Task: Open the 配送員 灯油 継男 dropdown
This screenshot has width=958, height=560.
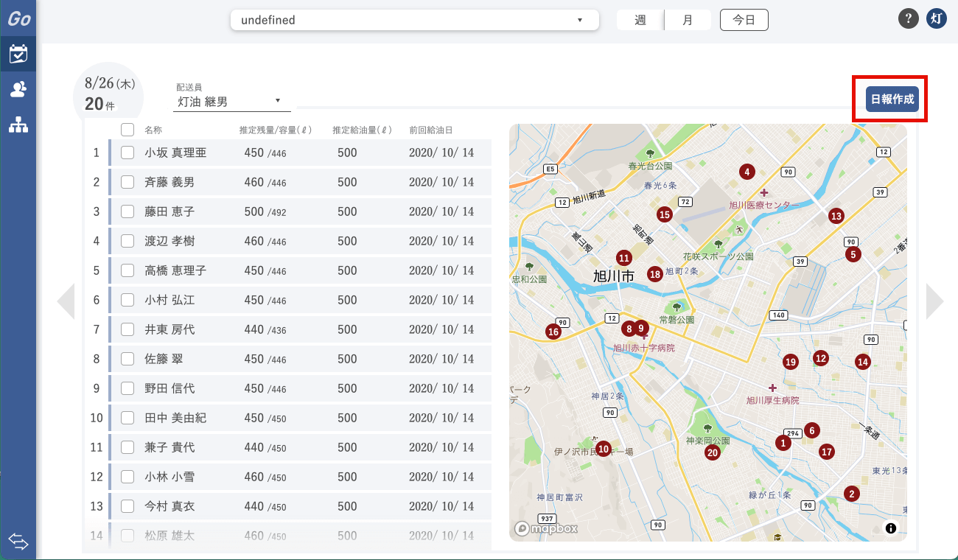Action: 231,101
